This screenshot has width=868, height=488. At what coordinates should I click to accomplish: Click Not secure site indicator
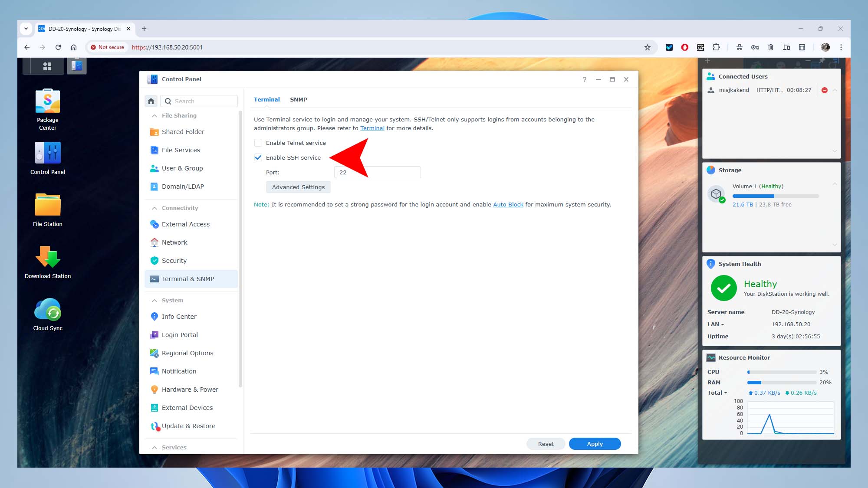click(x=108, y=47)
